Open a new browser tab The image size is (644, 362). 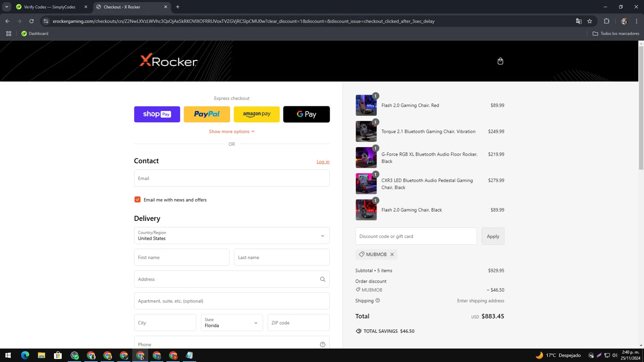pos(178,7)
